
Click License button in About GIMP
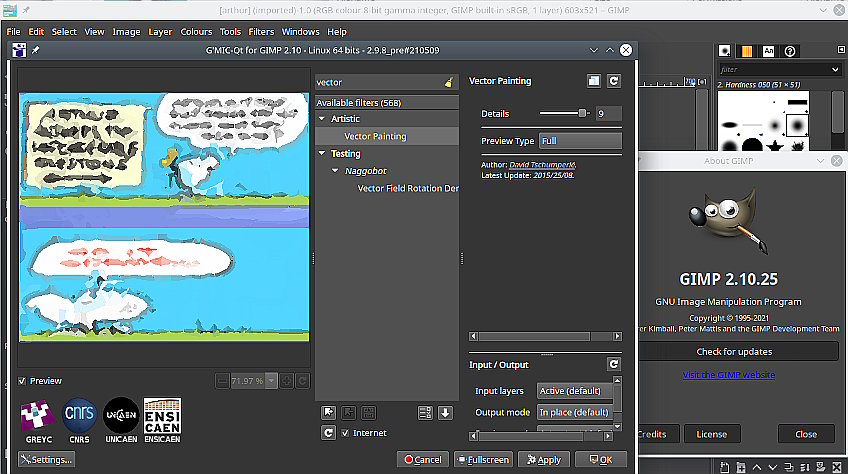point(712,434)
